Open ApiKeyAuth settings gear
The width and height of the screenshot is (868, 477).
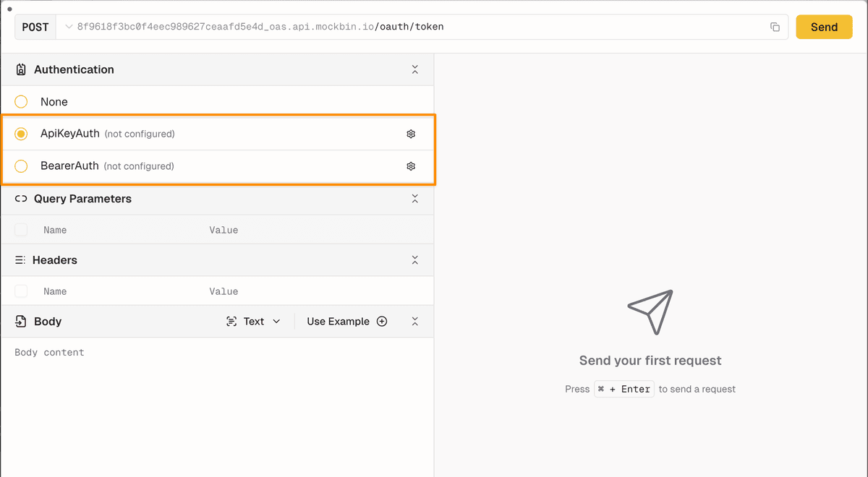pyautogui.click(x=411, y=134)
